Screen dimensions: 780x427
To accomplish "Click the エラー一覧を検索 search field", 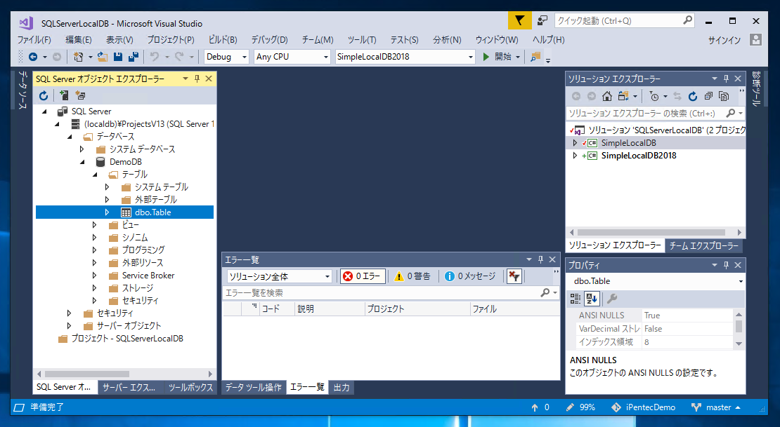I will click(x=390, y=293).
